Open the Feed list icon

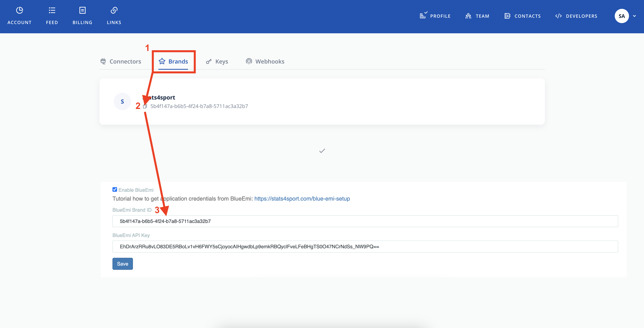tap(52, 11)
